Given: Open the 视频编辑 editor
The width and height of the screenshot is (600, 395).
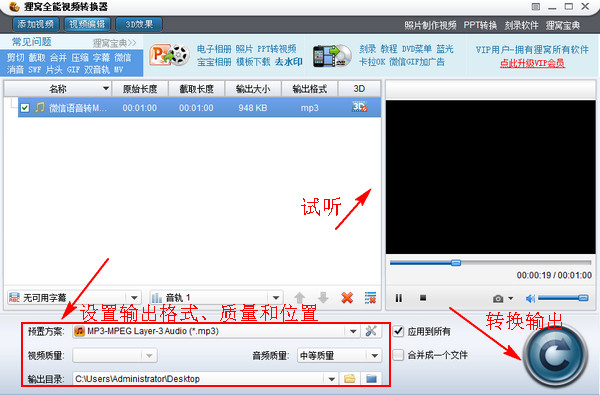Looking at the screenshot, I should pos(87,24).
